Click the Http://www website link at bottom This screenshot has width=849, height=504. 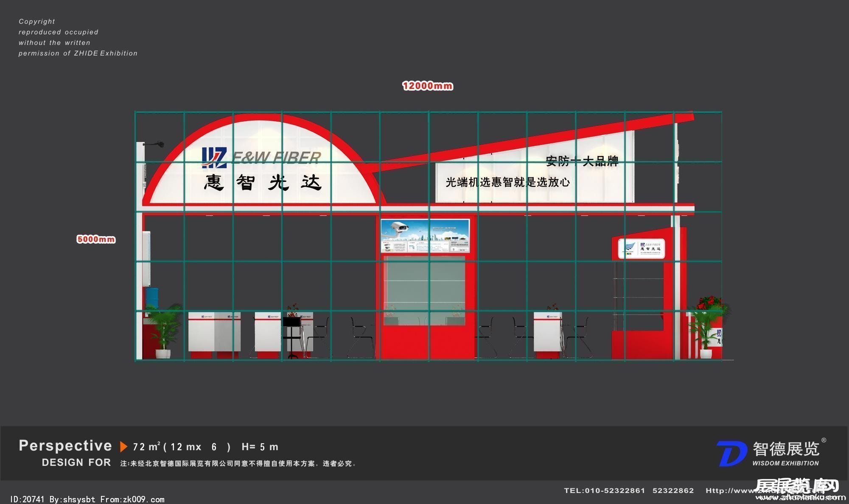coord(729,490)
